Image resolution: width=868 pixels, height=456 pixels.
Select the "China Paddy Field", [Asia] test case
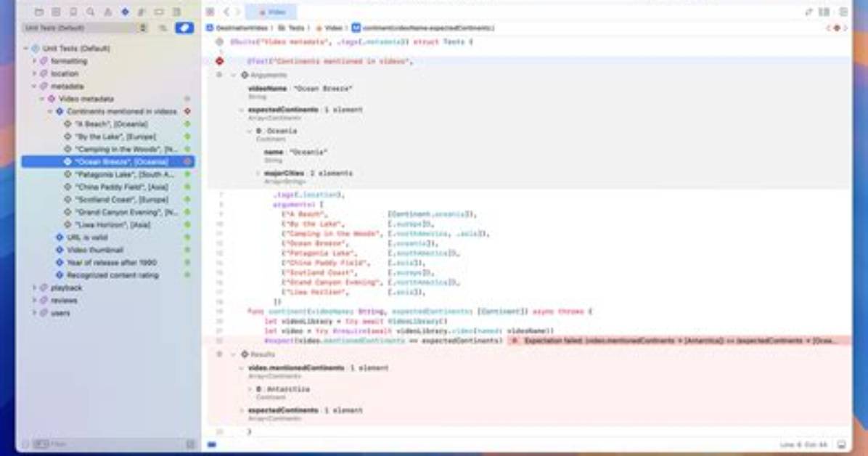pyautogui.click(x=108, y=187)
